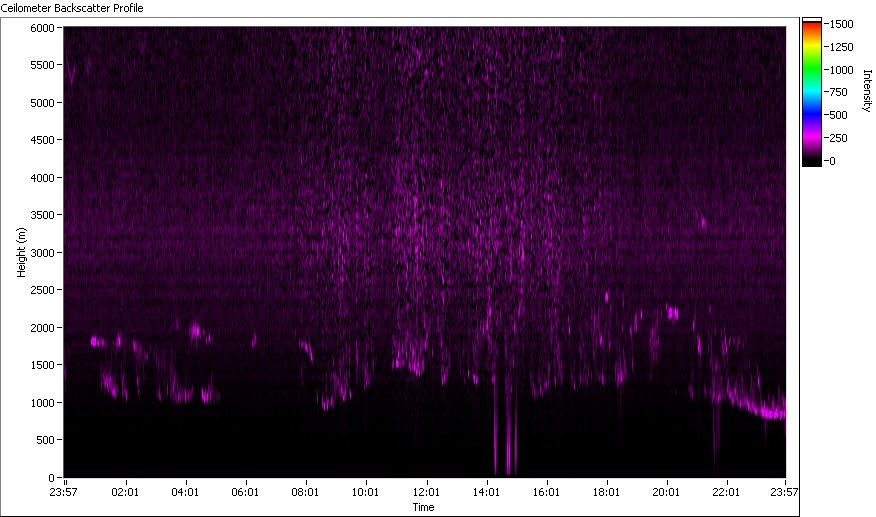Image resolution: width=876 pixels, height=517 pixels.
Task: Choose the 1000 height axis value
Action: [42, 402]
